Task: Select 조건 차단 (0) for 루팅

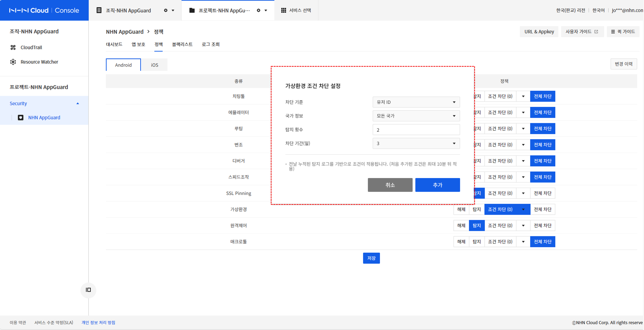Action: (500, 128)
